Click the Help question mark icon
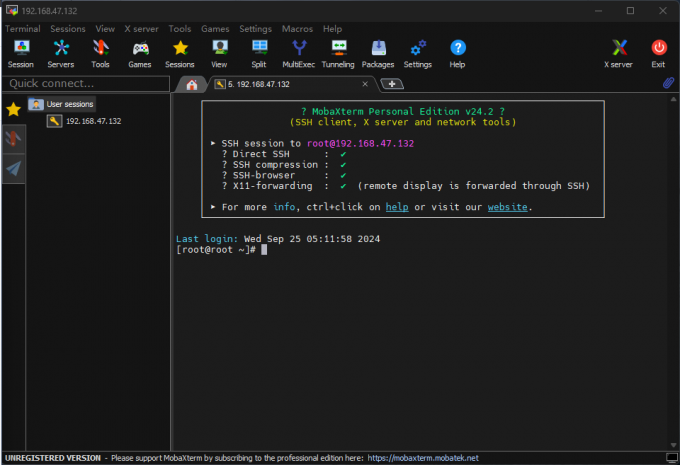The height and width of the screenshot is (465, 680). point(458,54)
